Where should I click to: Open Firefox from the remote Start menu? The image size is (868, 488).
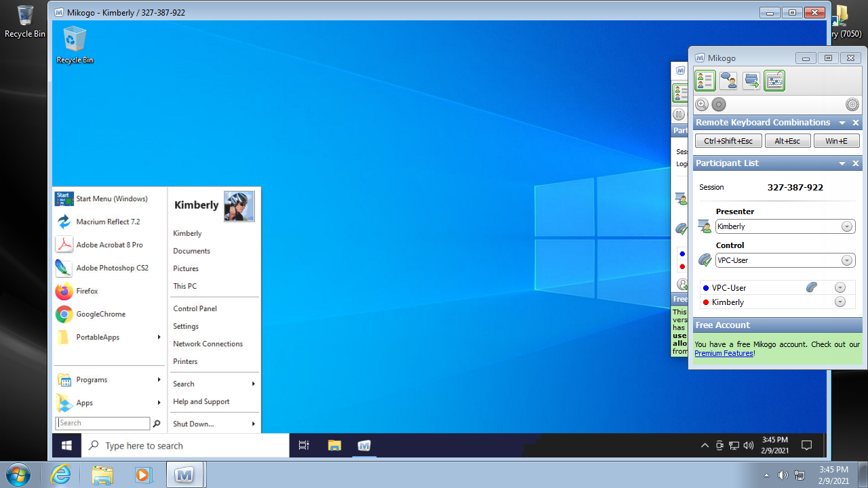click(x=87, y=291)
